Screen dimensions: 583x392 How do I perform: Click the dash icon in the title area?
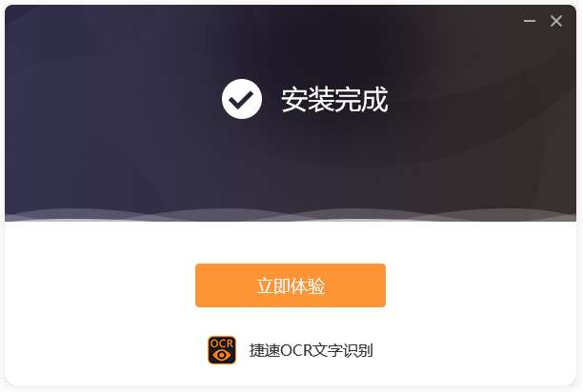point(530,21)
